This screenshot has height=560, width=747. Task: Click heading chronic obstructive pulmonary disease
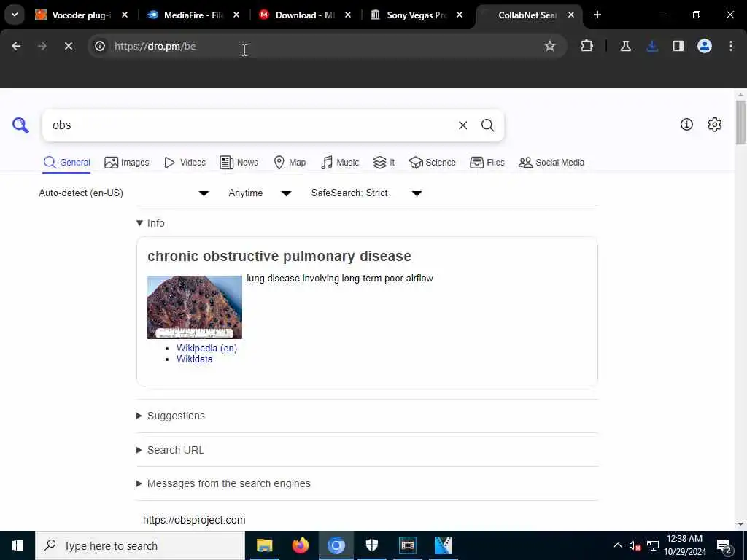[x=279, y=256]
